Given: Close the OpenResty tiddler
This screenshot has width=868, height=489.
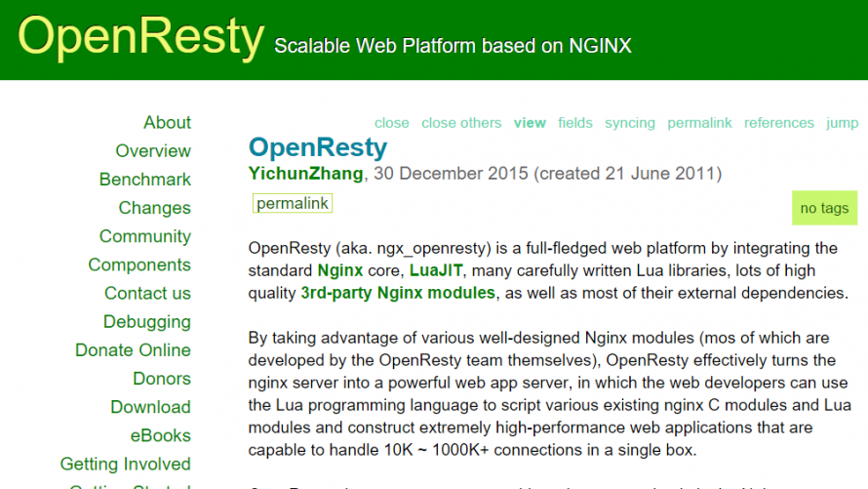Looking at the screenshot, I should pos(392,123).
